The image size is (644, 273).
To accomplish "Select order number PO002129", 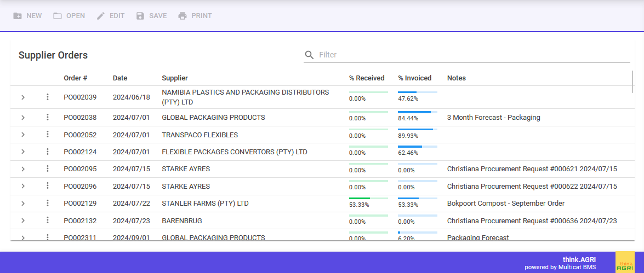I will point(80,204).
